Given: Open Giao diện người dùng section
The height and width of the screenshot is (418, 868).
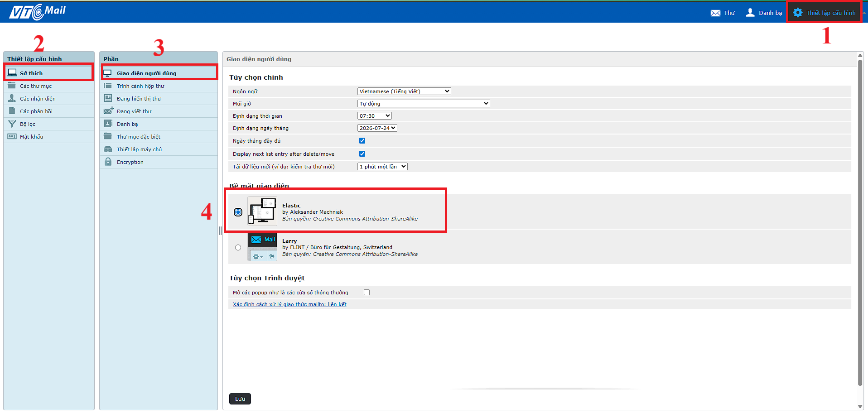Looking at the screenshot, I should point(159,73).
